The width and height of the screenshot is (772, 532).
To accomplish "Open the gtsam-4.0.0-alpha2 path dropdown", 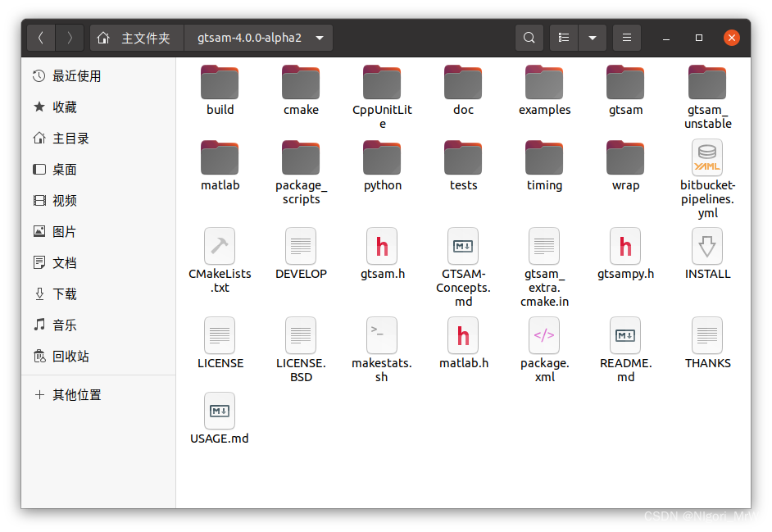I will coord(258,38).
